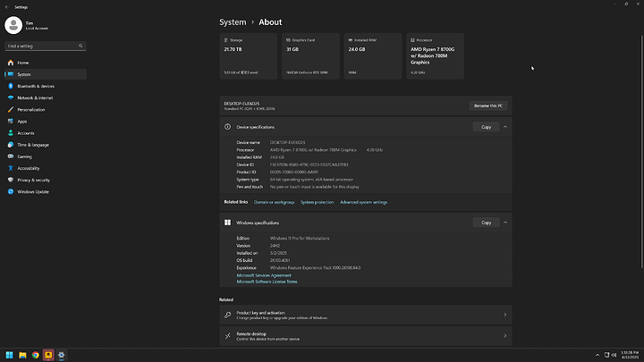
Task: Click the product key icon
Action: tap(227, 316)
